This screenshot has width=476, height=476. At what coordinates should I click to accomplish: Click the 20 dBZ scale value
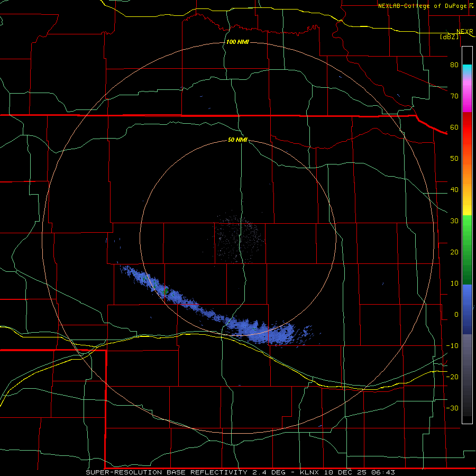coord(454,252)
